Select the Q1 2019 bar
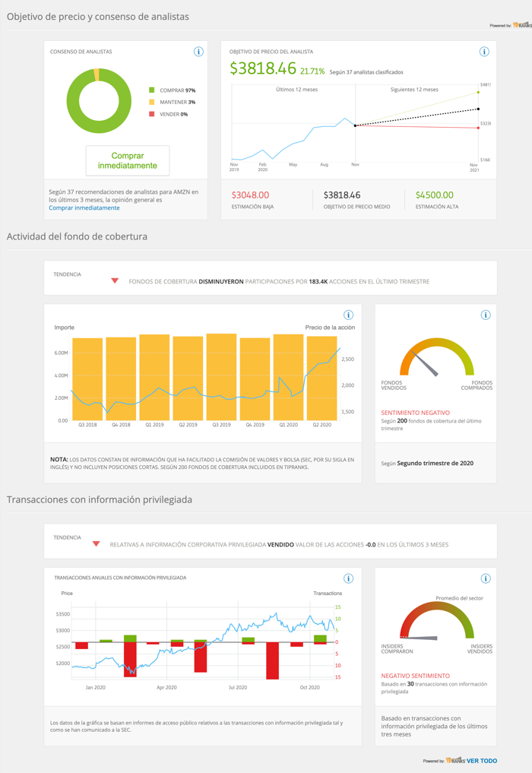The height and width of the screenshot is (773, 532). 154,378
